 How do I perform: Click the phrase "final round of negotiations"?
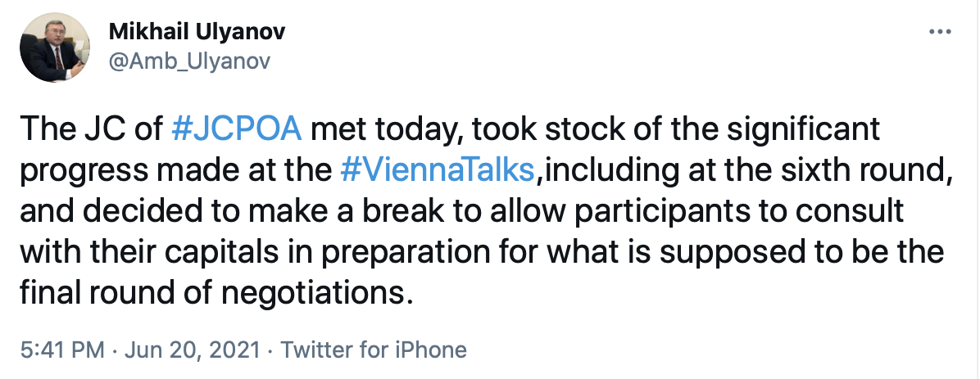pos(211,292)
